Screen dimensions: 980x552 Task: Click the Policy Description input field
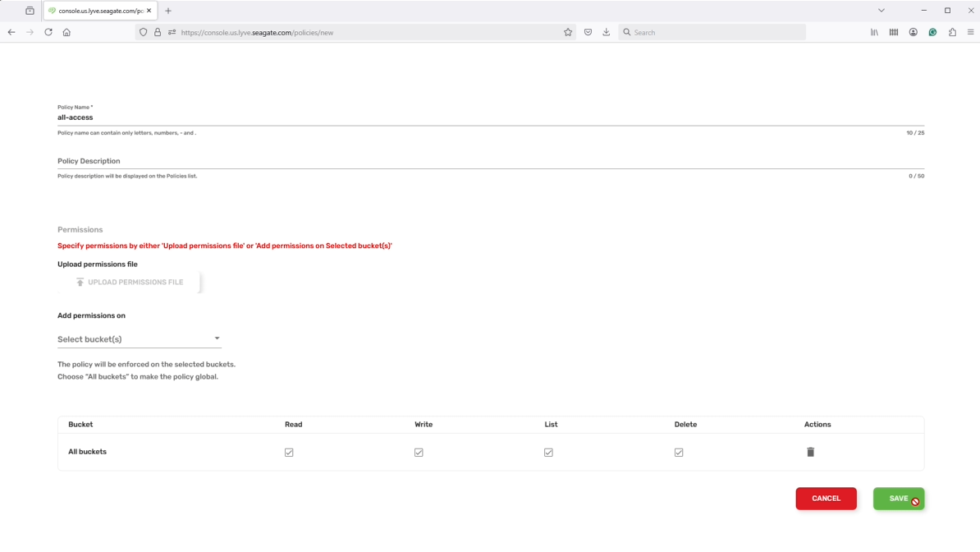pos(491,162)
